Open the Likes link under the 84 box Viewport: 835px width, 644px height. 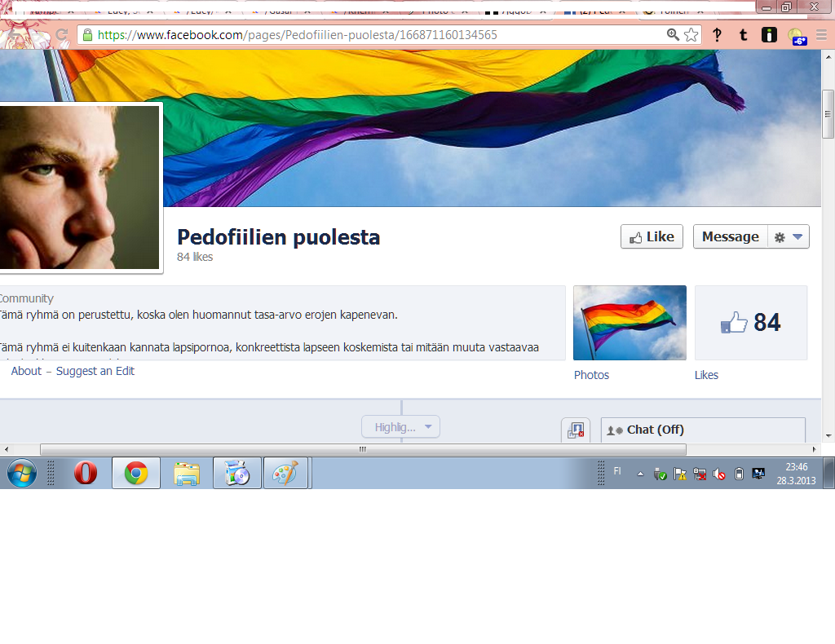pos(706,375)
